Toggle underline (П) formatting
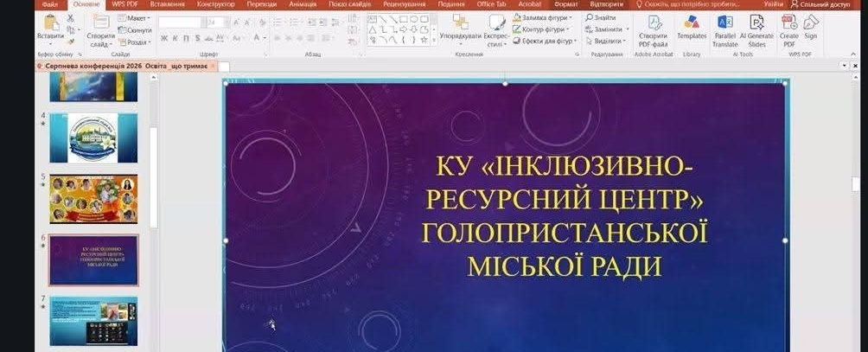Viewport: 868px width, 352px height. (186, 38)
